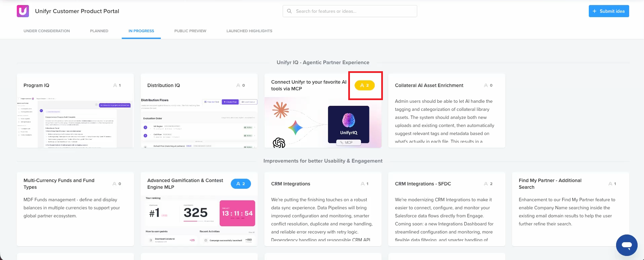Viewport: 644px width, 260px height.
Task: Open the chat support widget
Action: pos(627,245)
